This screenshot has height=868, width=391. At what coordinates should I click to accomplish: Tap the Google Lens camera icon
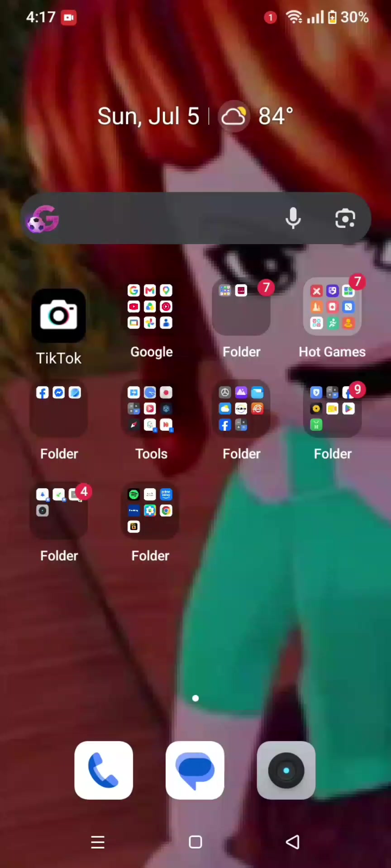click(345, 219)
